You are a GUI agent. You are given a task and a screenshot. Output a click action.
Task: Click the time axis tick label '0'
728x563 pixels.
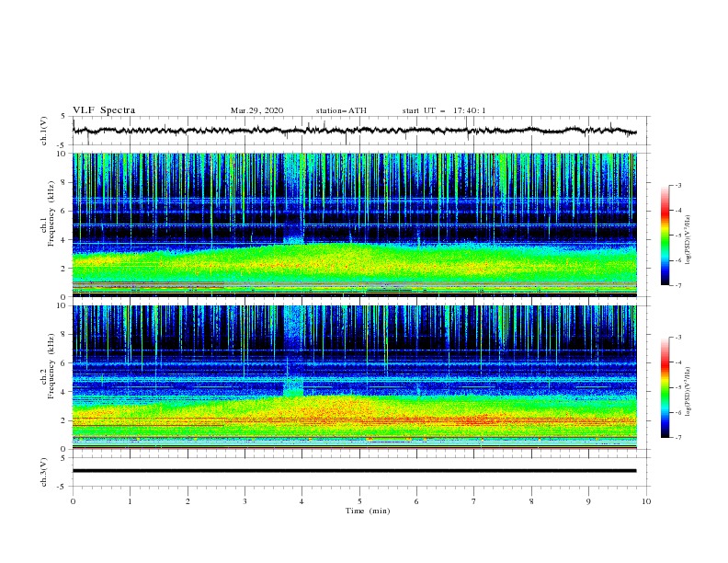pyautogui.click(x=73, y=501)
